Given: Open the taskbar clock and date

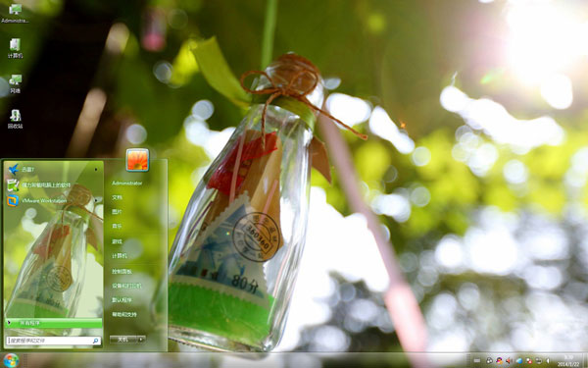Looking at the screenshot, I should click(568, 361).
